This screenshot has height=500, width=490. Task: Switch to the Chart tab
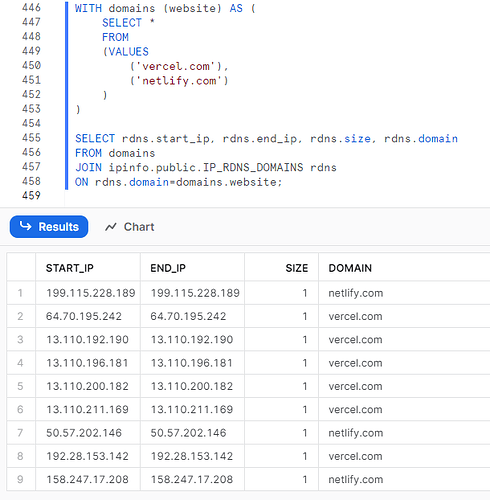(130, 227)
